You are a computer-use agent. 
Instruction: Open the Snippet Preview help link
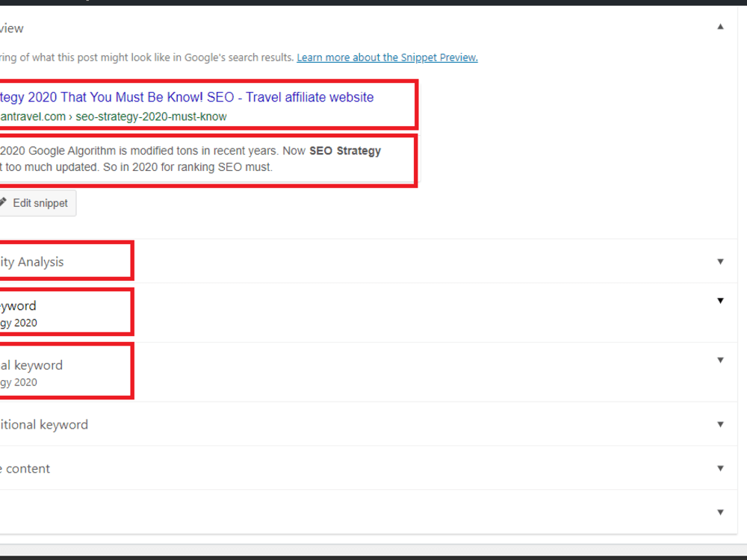[x=387, y=57]
